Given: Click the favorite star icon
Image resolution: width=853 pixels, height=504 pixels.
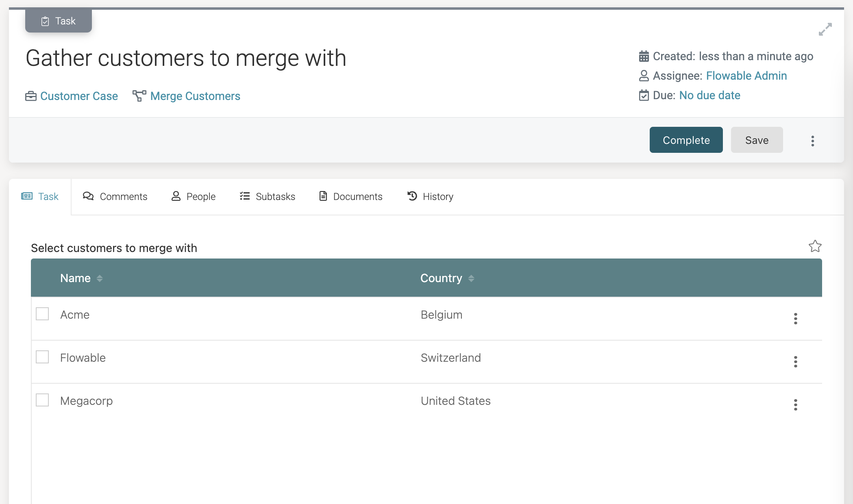Looking at the screenshot, I should [815, 246].
